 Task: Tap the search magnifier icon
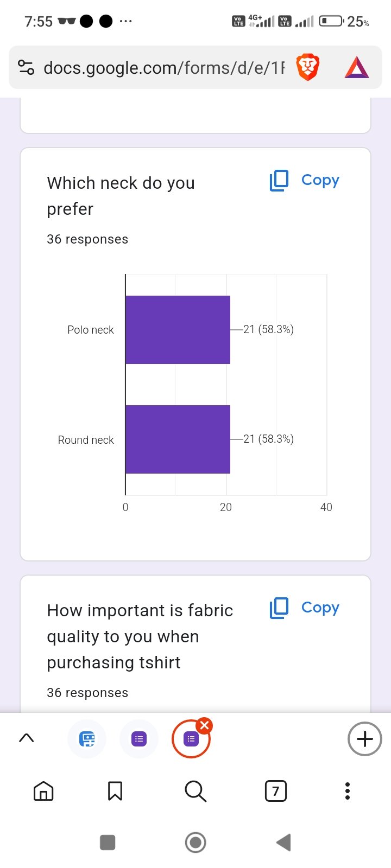click(x=195, y=792)
